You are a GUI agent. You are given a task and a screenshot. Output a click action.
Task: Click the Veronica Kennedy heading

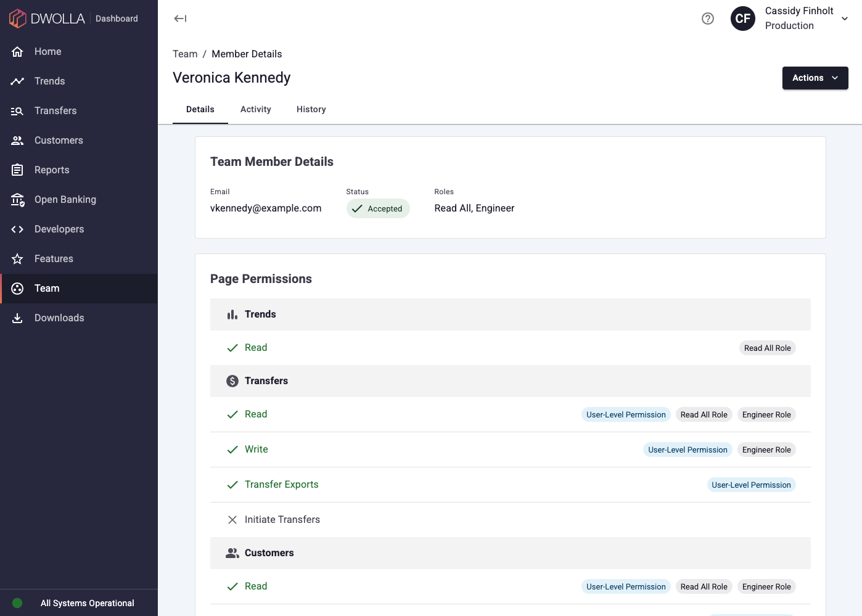coord(232,78)
